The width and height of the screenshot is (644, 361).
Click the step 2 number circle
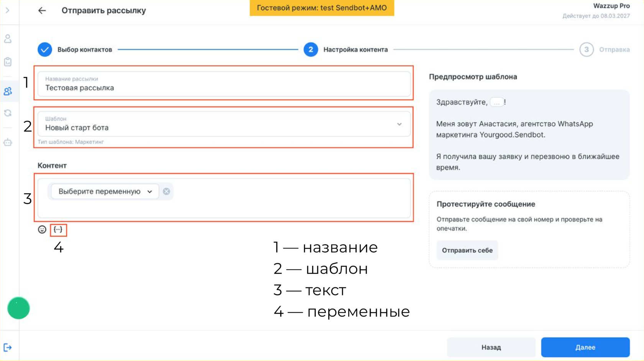coord(311,49)
